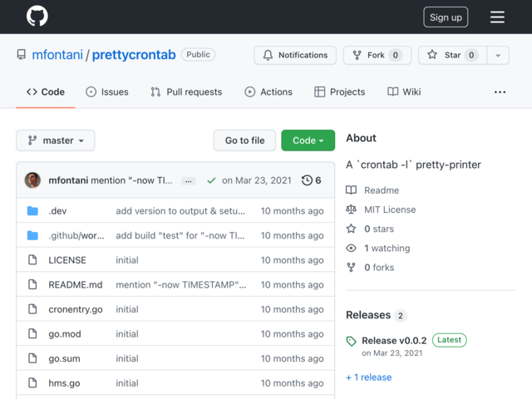Open the Actions tab
The width and height of the screenshot is (532, 399).
(268, 92)
